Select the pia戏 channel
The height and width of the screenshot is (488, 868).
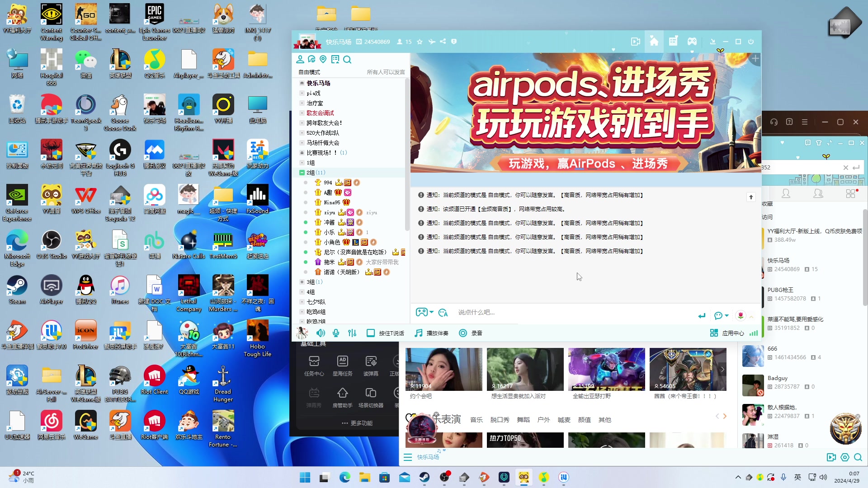point(313,93)
